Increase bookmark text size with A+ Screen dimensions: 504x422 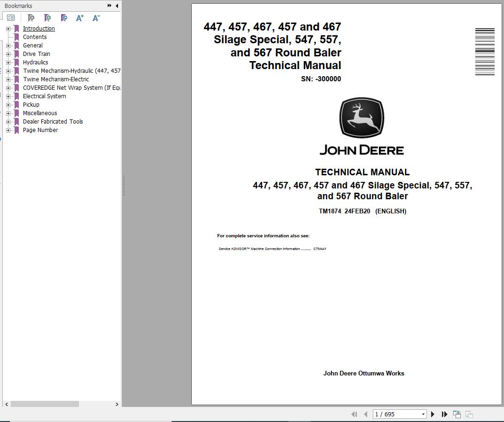80,18
